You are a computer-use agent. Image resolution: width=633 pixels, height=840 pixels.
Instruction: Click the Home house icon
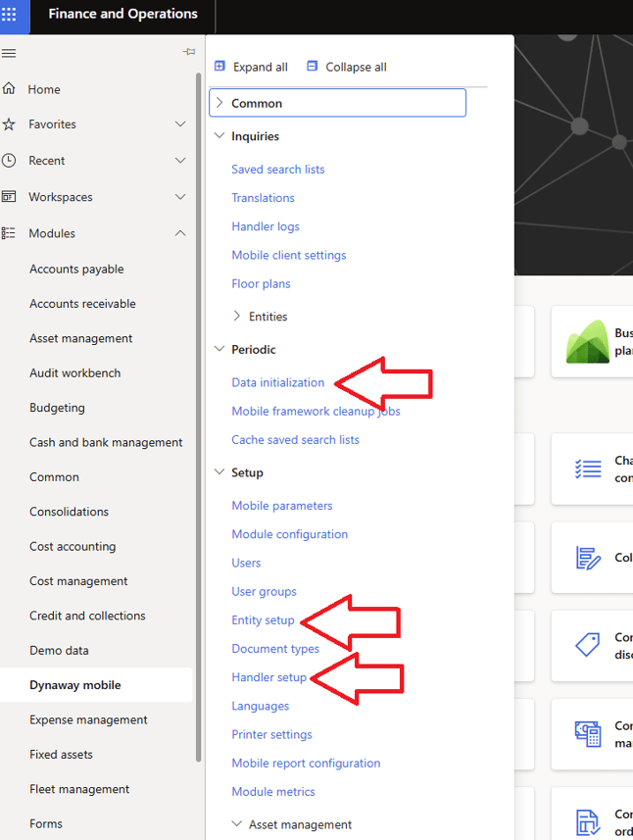pyautogui.click(x=9, y=88)
